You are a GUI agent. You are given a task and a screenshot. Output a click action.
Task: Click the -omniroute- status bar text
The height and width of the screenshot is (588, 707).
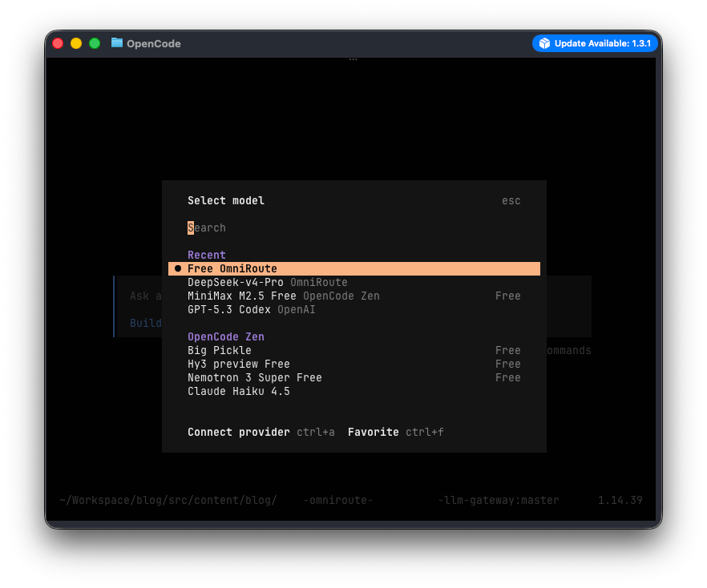pos(338,500)
